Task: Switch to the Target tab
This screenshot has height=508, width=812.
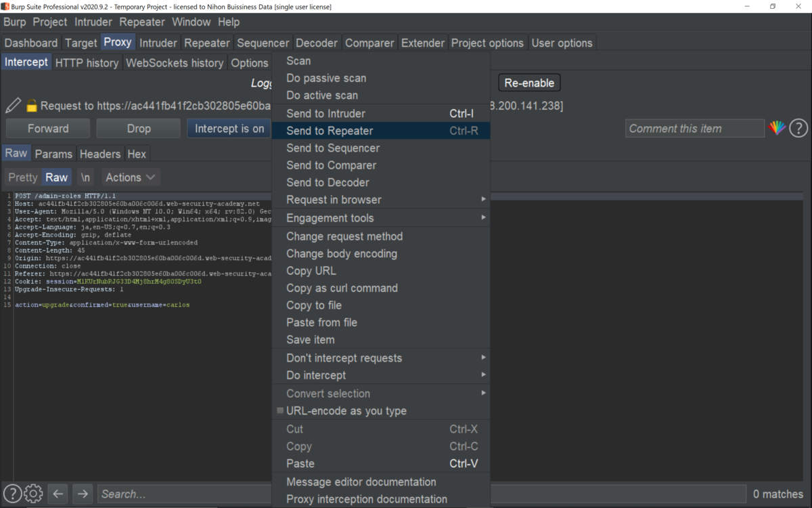Action: pyautogui.click(x=81, y=43)
